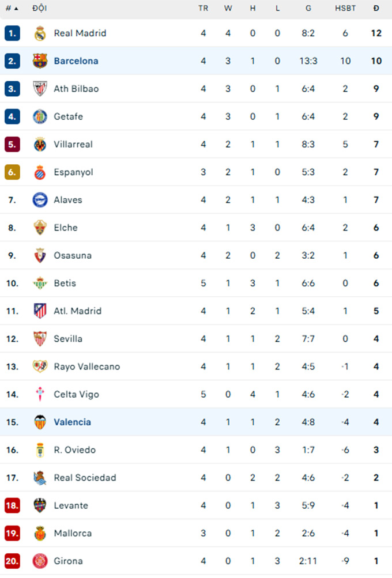392x578 pixels.
Task: Click the Villarreal yellow crest
Action: pos(40,144)
